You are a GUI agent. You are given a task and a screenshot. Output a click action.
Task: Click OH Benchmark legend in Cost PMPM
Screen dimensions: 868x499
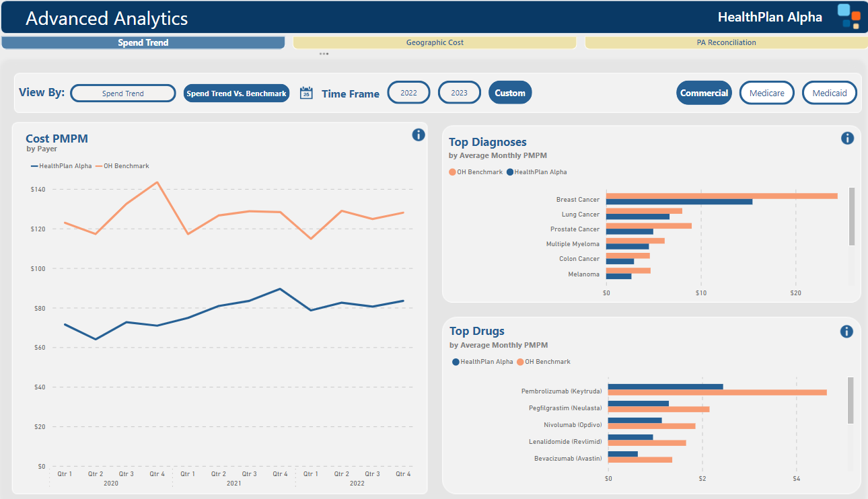pos(122,165)
